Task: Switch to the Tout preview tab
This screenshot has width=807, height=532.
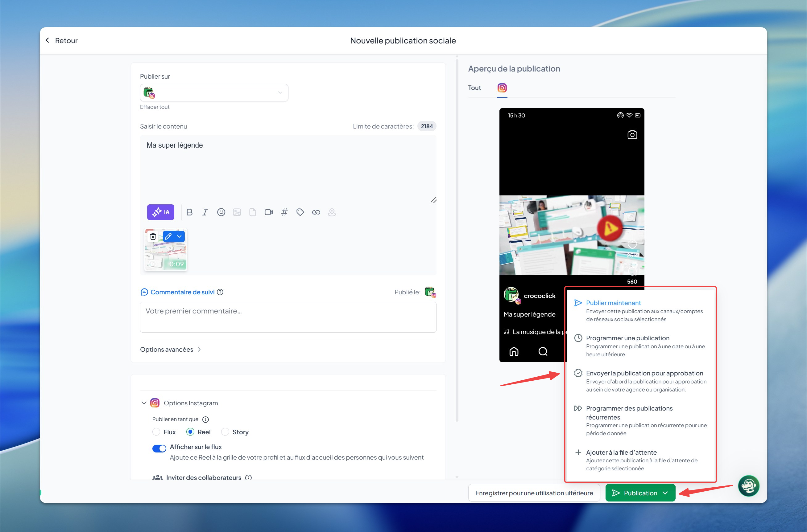Action: (x=474, y=88)
